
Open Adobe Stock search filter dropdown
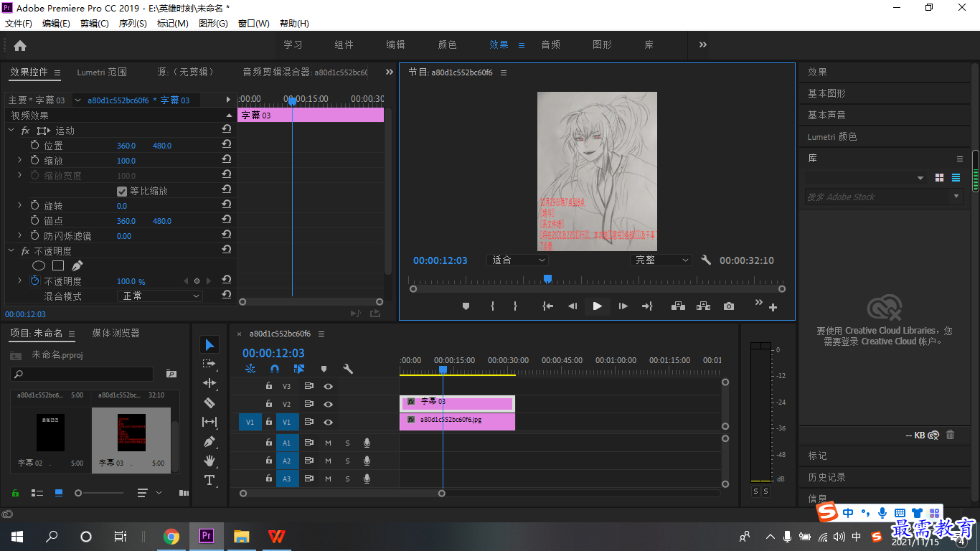click(x=956, y=197)
